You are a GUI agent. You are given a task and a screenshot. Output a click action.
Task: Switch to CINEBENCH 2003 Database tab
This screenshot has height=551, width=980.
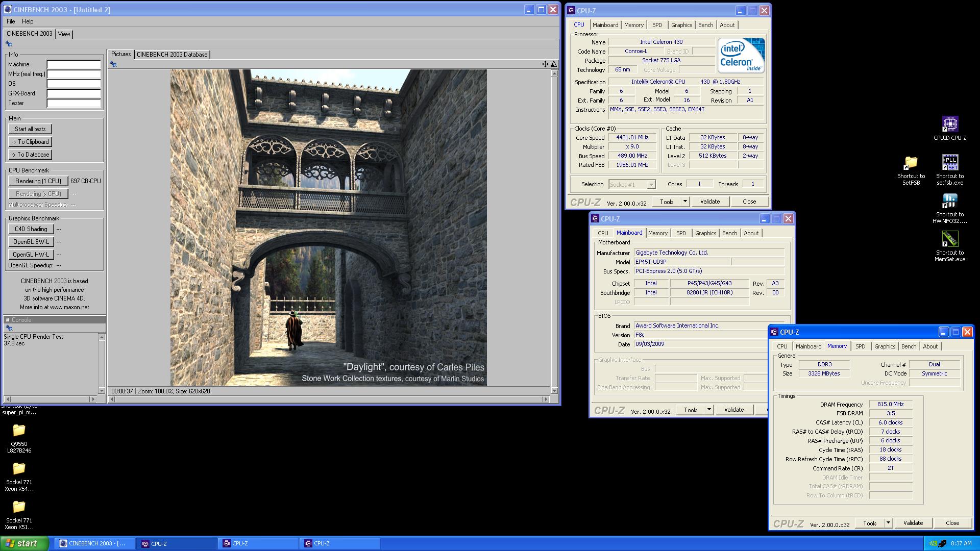point(172,55)
